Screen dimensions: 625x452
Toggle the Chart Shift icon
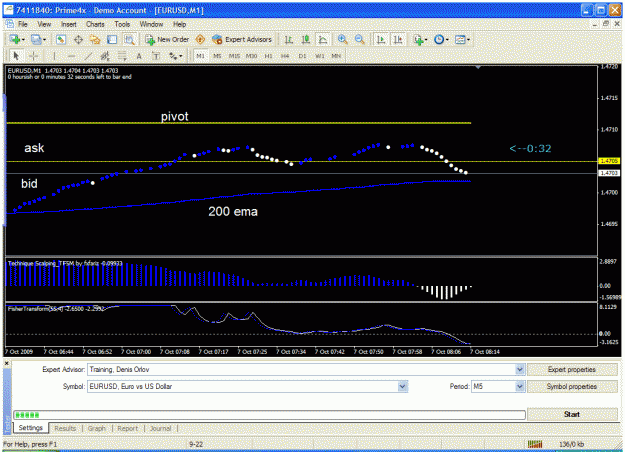[398, 39]
